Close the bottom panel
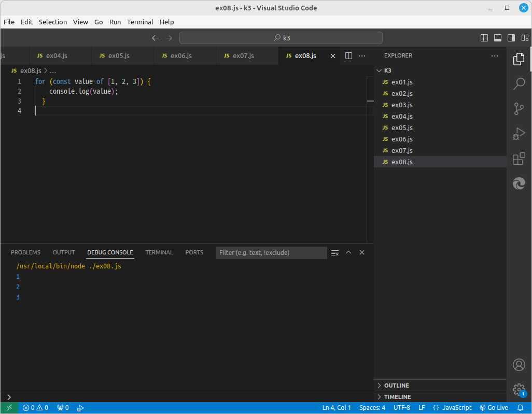532x414 pixels. [362, 252]
